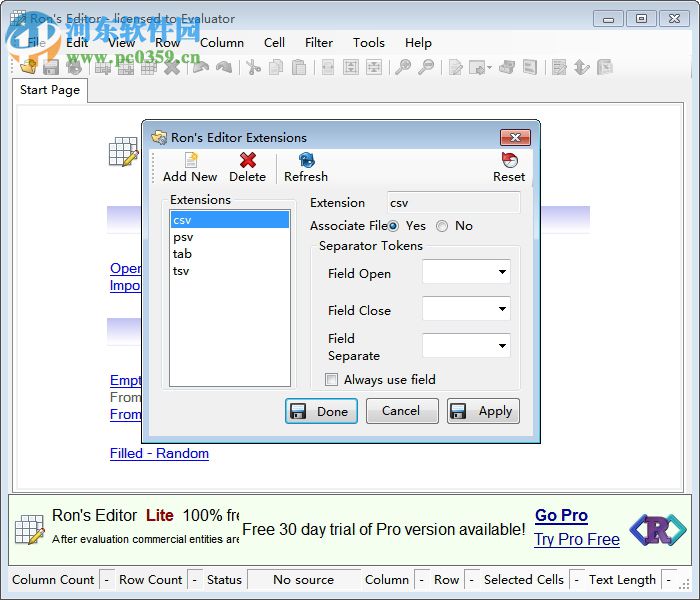Click the insert column toolbar icon
Viewport: 700px width, 600px height.
coord(125,67)
